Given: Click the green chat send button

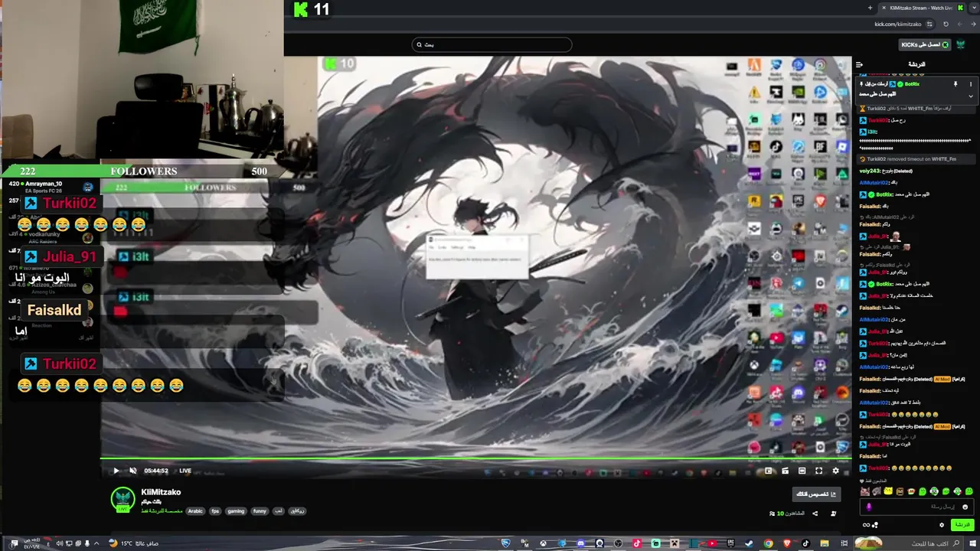Looking at the screenshot, I should point(962,525).
